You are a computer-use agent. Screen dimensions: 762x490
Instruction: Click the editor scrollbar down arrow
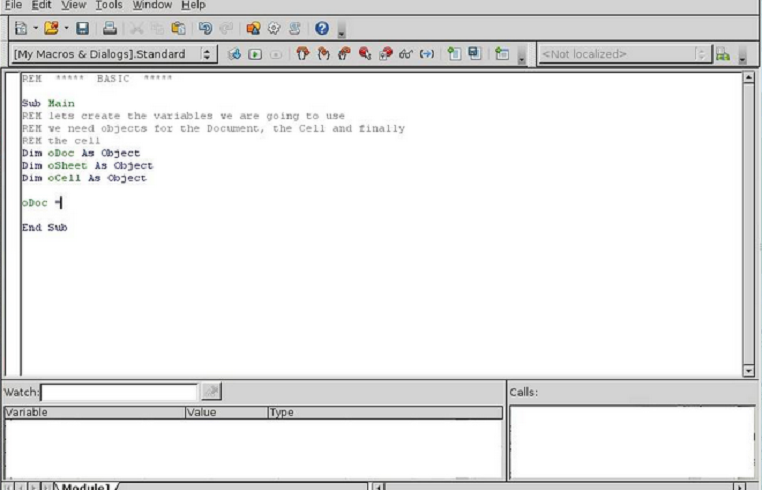(748, 371)
